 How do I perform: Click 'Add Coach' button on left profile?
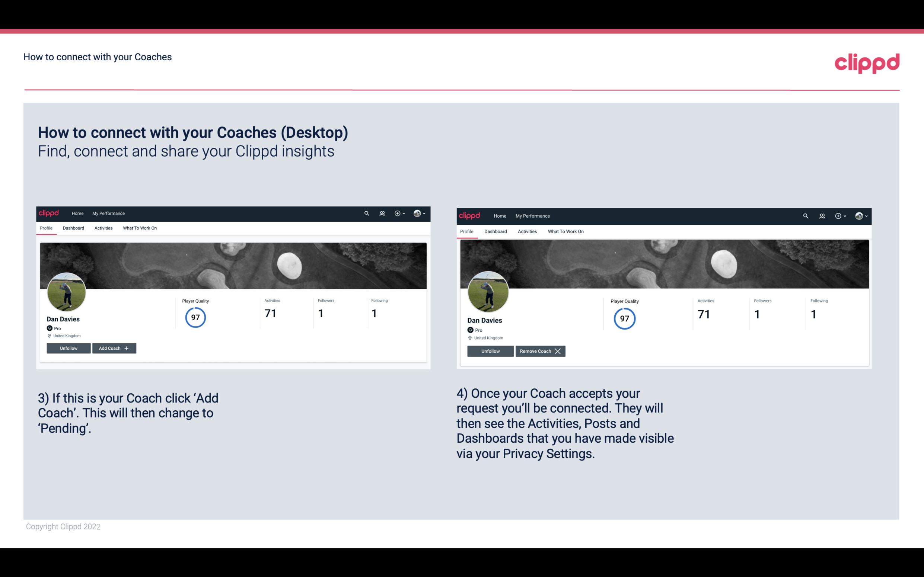114,348
